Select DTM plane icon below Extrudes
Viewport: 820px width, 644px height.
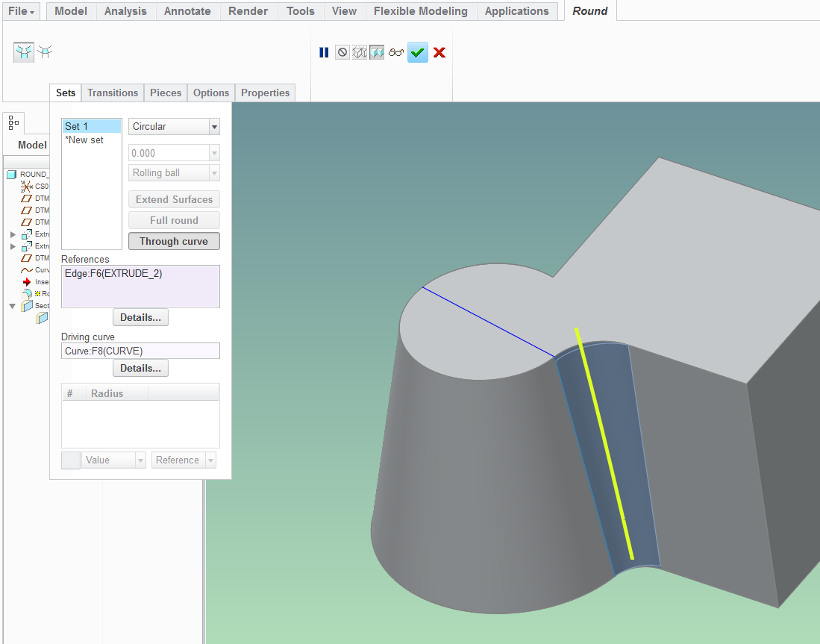(x=27, y=258)
